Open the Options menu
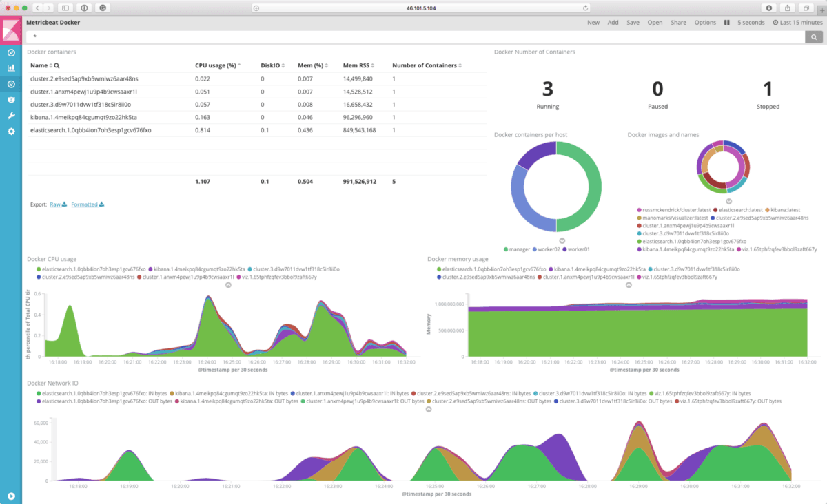The height and width of the screenshot is (504, 827). (705, 22)
